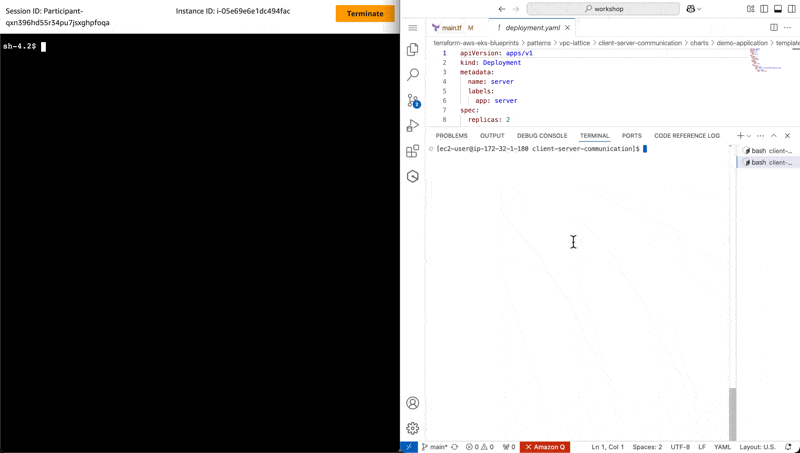Viewport: 800px width, 453px height.
Task: Click the forwarded ports status item
Action: click(x=509, y=447)
